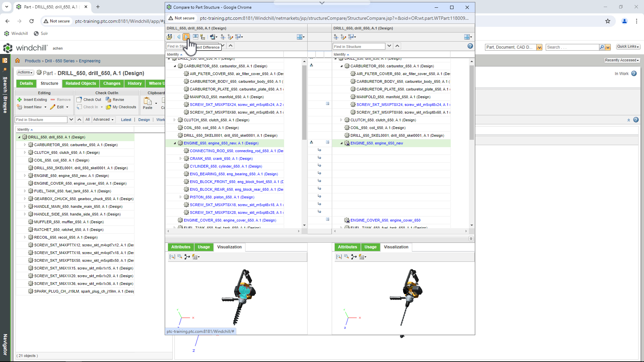Expand CRANK_650 in left compare tree
This screenshot has width=644, height=362.
coord(180,159)
